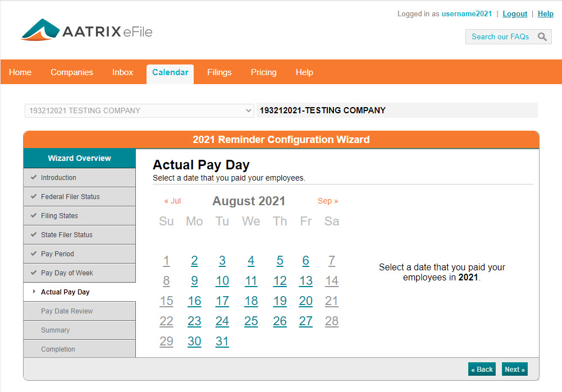Open the Inbox tab

pyautogui.click(x=122, y=72)
